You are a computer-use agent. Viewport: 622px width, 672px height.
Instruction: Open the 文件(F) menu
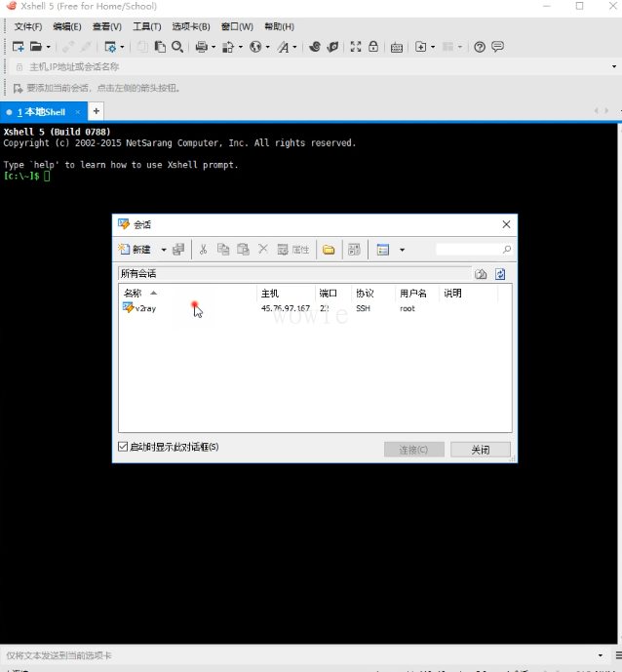[28, 26]
